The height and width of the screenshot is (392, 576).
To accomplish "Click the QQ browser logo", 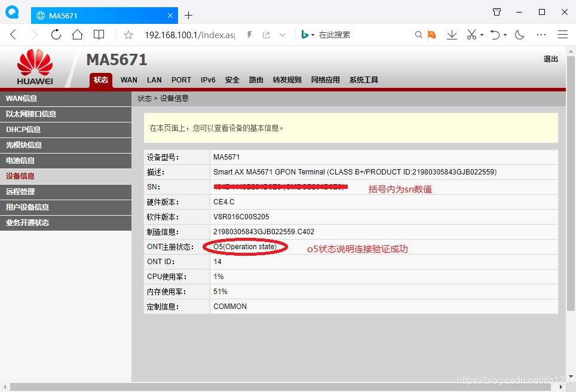I will [12, 12].
